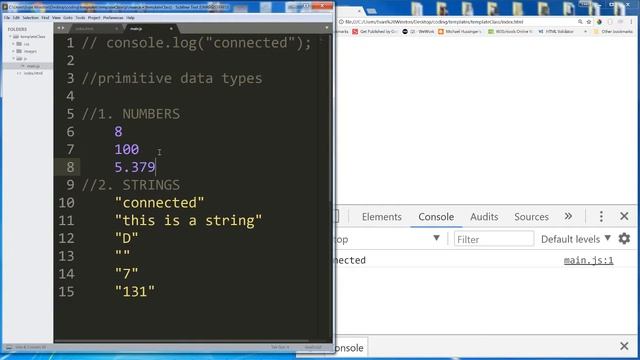
Task: Open the Tools menu in Sublime Text
Action: (80, 18)
